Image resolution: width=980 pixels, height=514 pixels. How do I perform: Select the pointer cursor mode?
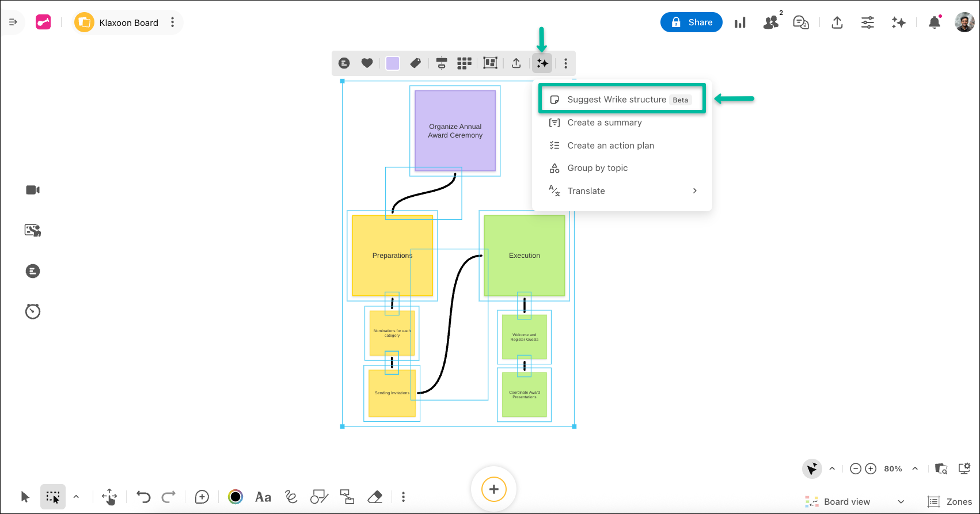[x=25, y=497]
